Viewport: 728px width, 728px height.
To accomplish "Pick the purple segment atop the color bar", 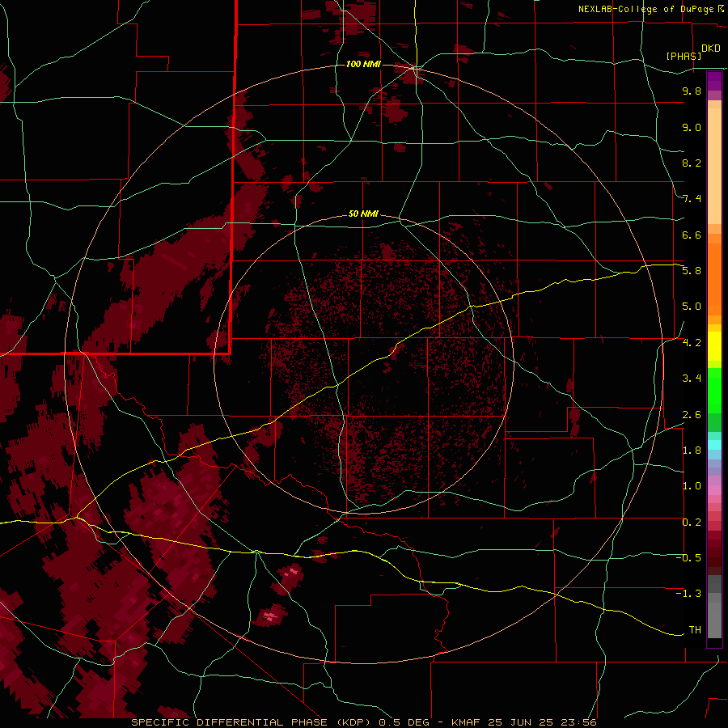I will click(x=714, y=81).
